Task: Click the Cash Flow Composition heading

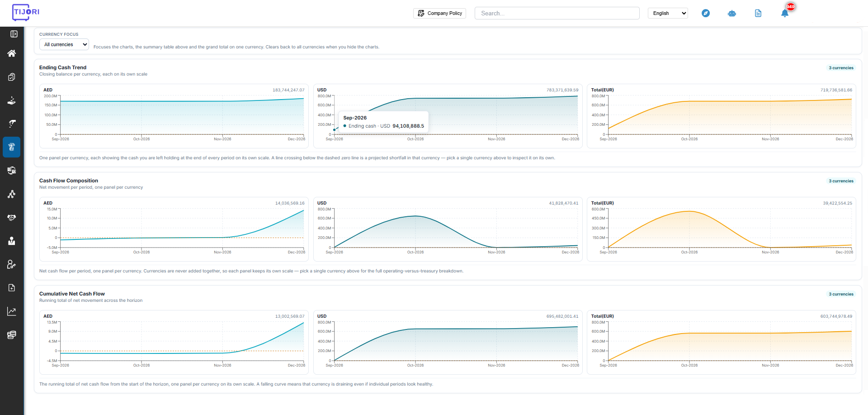Action: (69, 181)
